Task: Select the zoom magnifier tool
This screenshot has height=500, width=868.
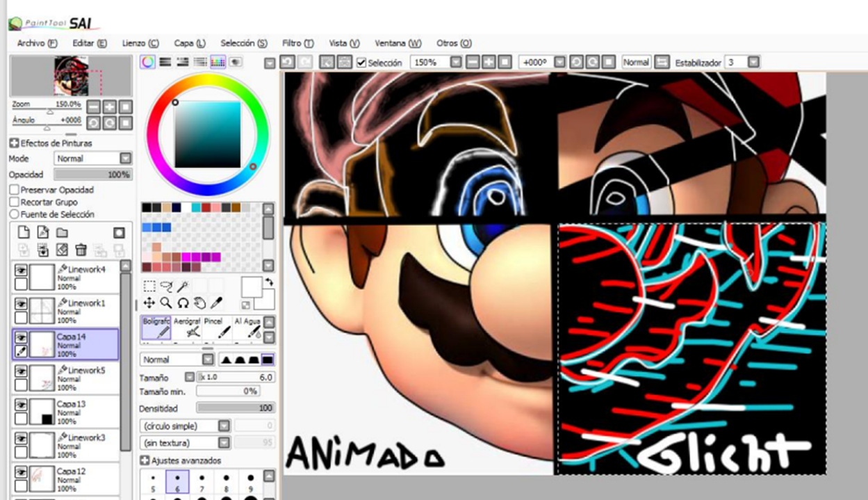Action: coord(166,303)
